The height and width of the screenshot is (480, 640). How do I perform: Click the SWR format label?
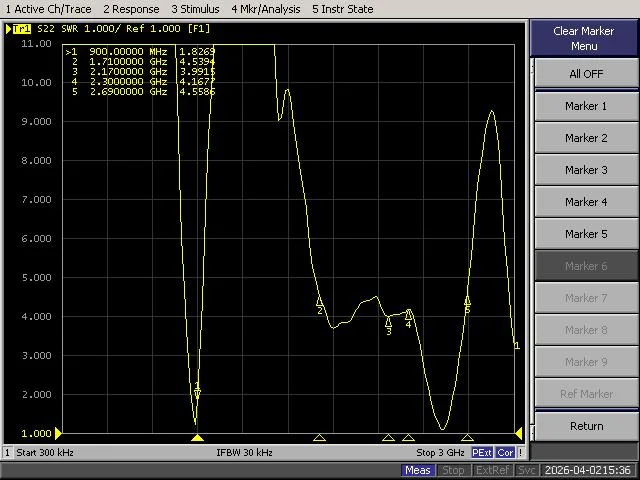coord(69,29)
